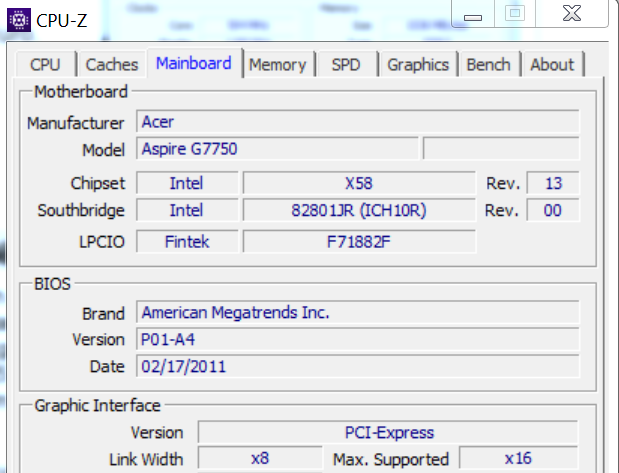
Task: Select the Mainboard tab
Action: 194,63
